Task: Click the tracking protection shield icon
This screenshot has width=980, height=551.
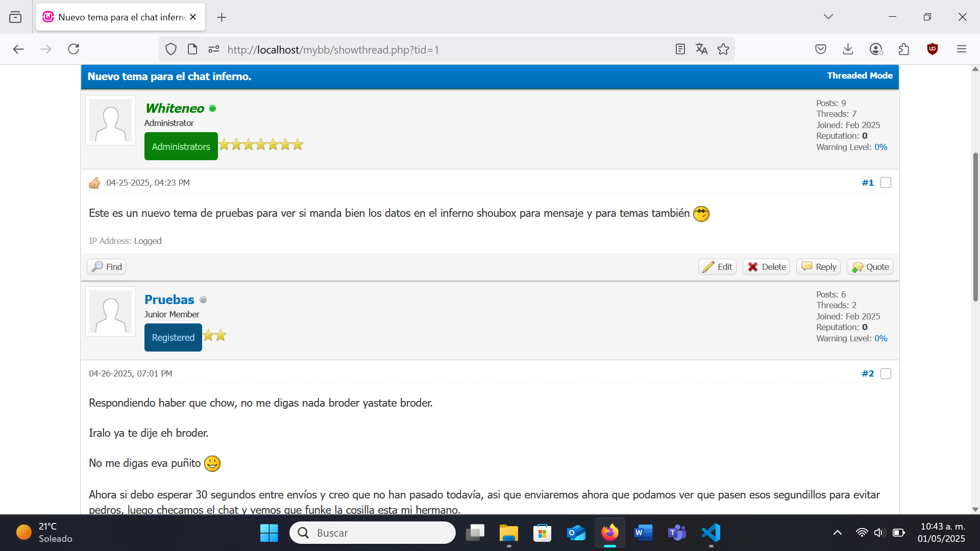Action: [171, 49]
